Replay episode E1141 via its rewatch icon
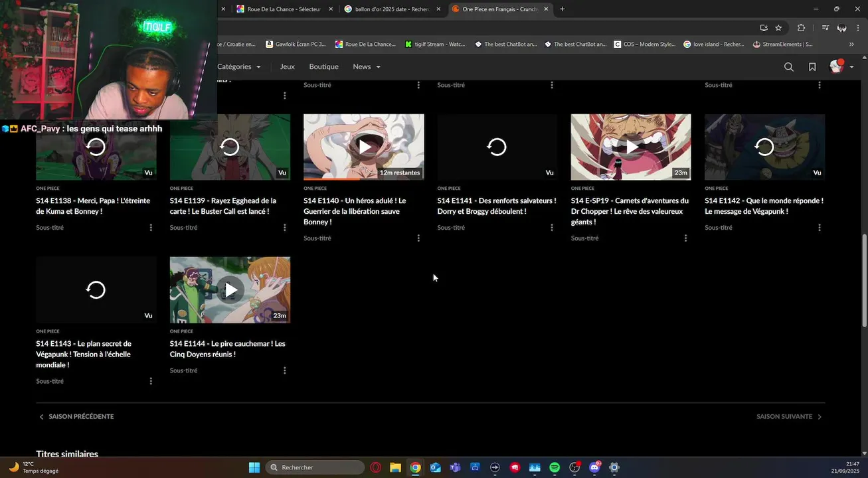Viewport: 868px width, 478px height. click(x=497, y=147)
